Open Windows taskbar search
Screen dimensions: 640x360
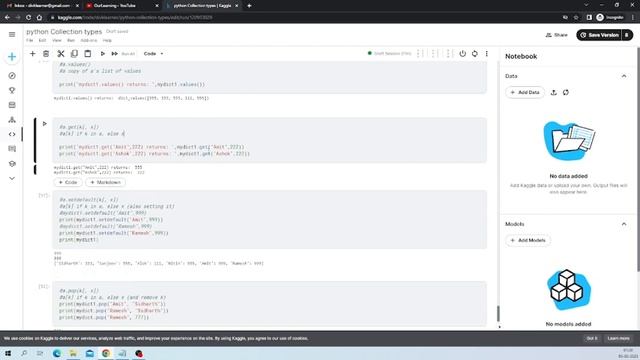(24, 353)
